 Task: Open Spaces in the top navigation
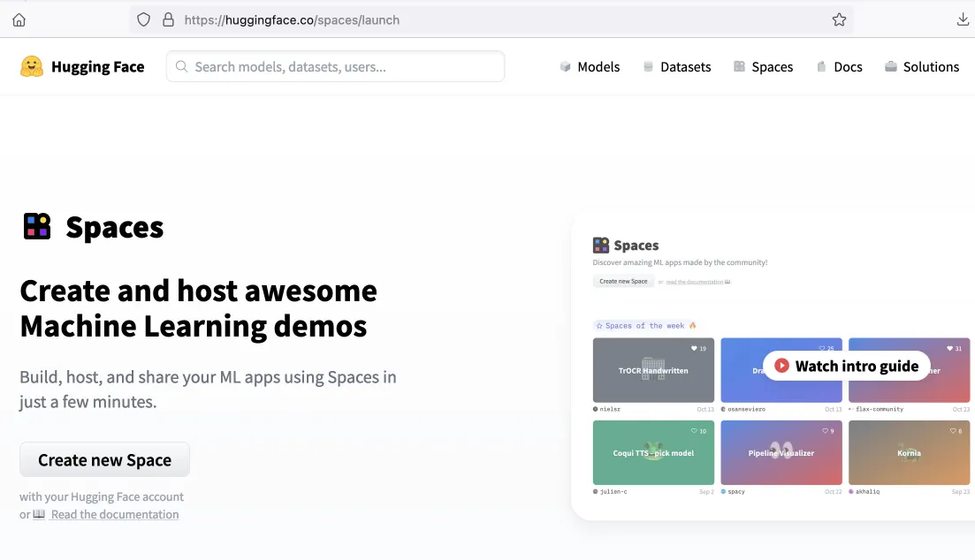point(763,67)
